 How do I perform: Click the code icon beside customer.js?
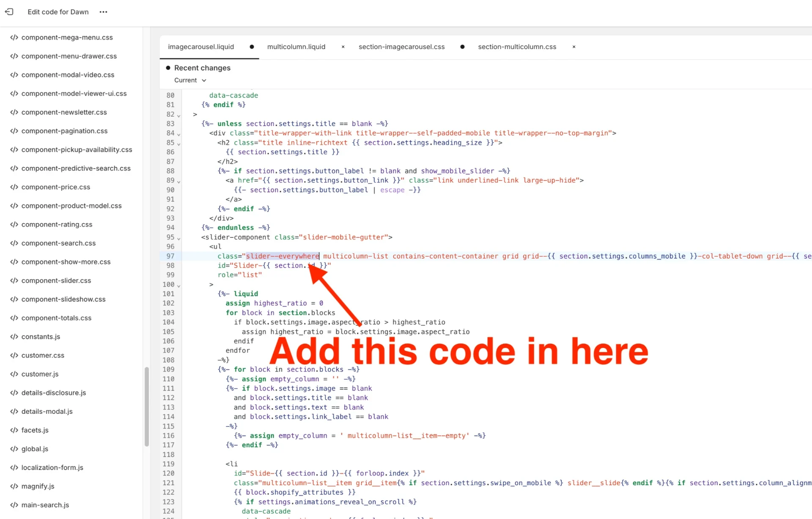tap(14, 374)
